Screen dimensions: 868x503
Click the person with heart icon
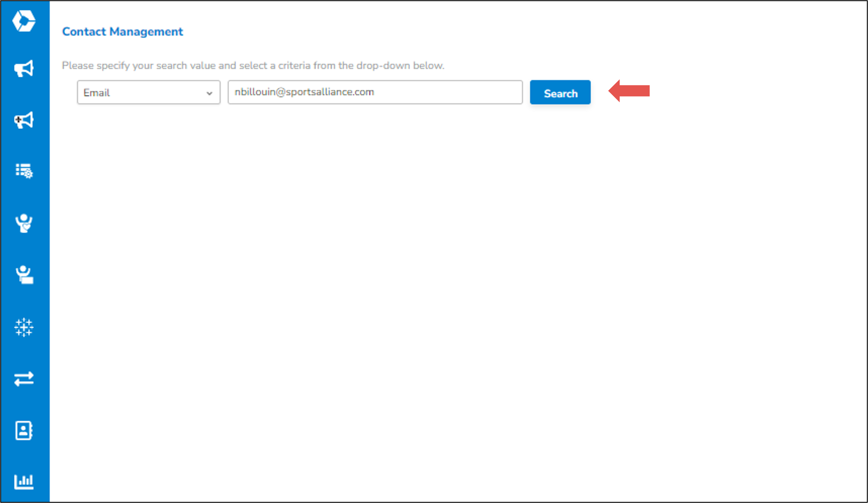[24, 223]
